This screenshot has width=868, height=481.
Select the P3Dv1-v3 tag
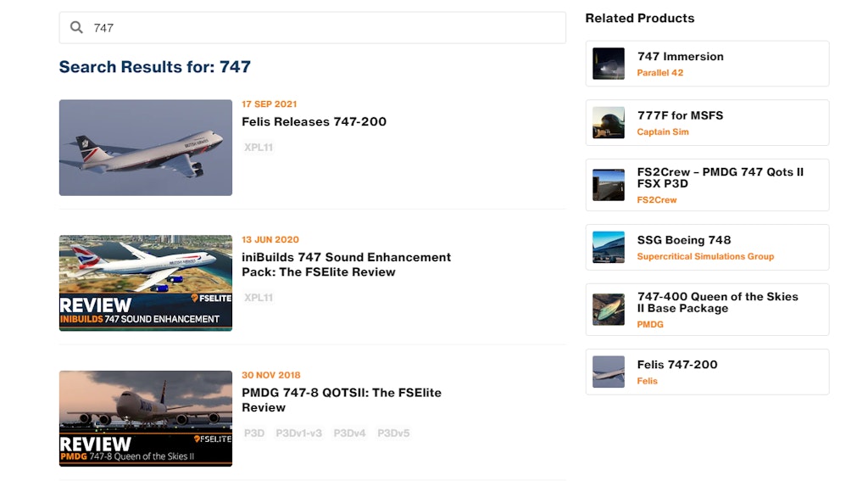pyautogui.click(x=298, y=433)
